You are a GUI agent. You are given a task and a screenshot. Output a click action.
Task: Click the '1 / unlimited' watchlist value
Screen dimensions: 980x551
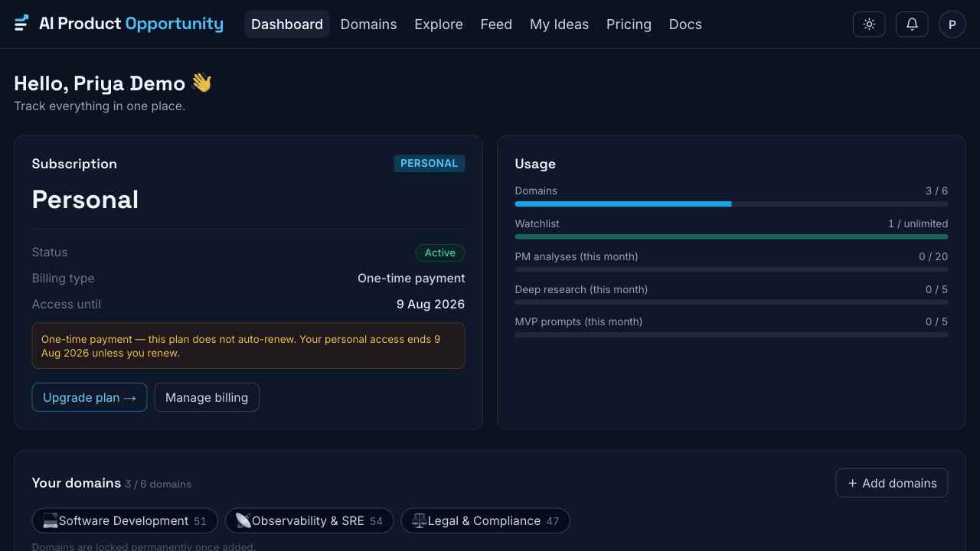pos(918,223)
